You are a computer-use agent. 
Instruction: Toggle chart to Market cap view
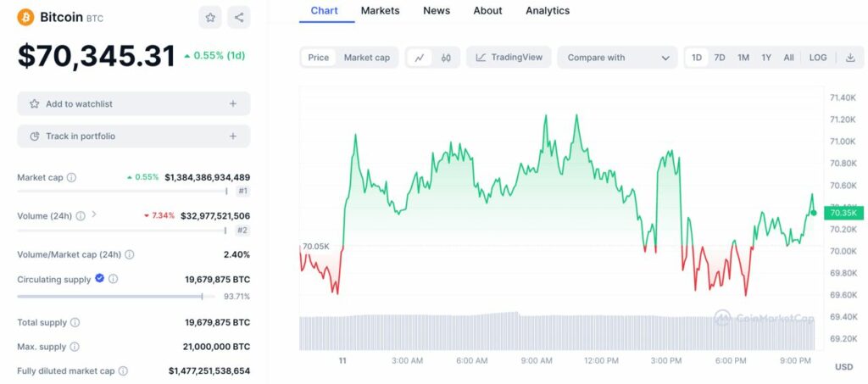click(x=366, y=58)
